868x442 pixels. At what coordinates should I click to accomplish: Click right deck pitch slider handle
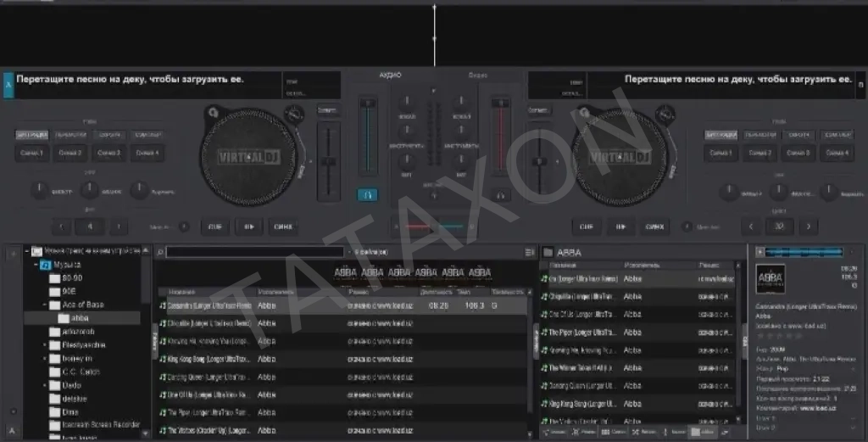(x=539, y=161)
